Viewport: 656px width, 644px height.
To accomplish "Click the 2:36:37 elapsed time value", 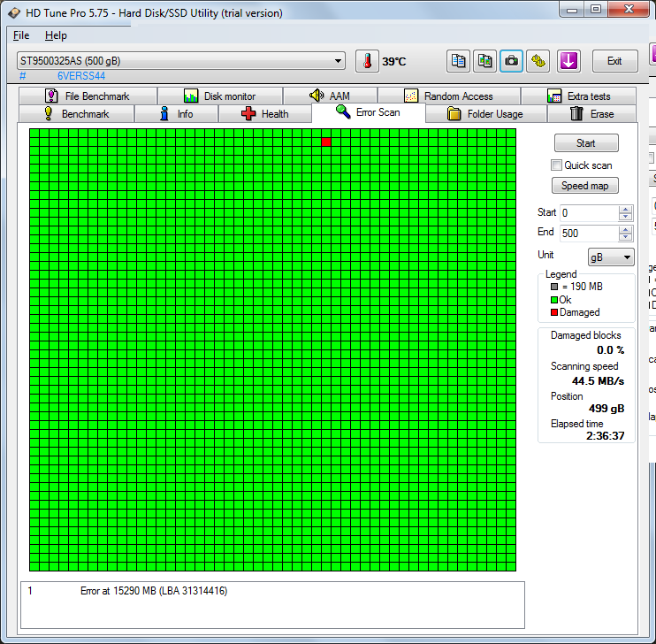I will (605, 436).
